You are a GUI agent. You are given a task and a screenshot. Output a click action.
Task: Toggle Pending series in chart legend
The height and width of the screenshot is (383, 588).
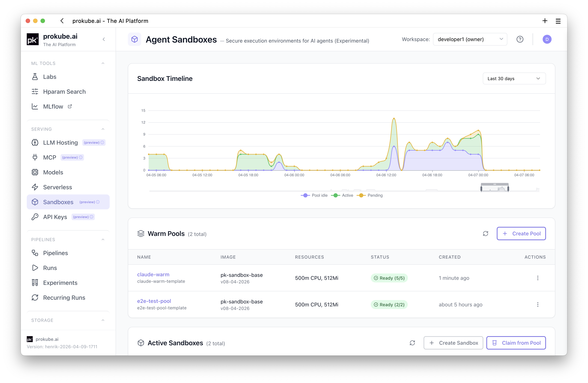pyautogui.click(x=370, y=195)
